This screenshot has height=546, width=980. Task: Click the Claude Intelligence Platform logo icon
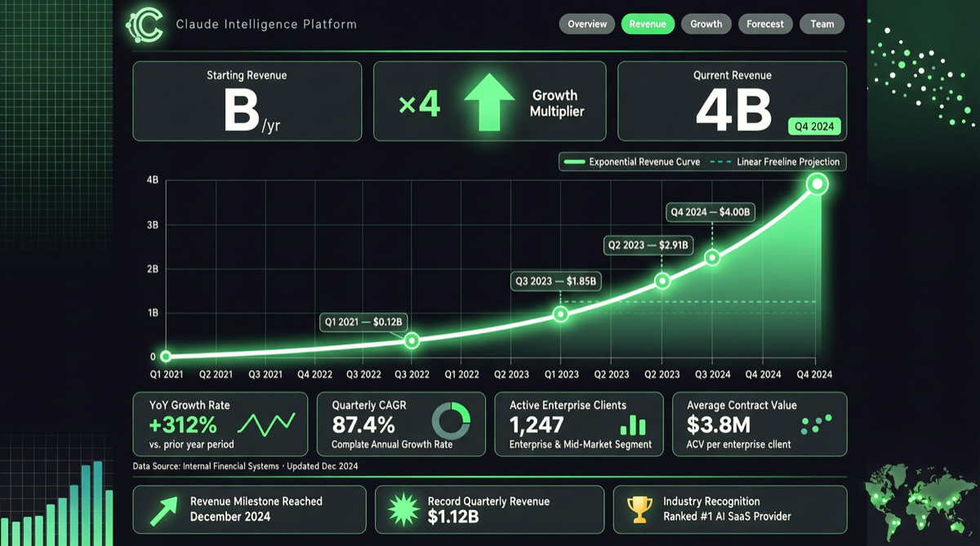(x=145, y=24)
